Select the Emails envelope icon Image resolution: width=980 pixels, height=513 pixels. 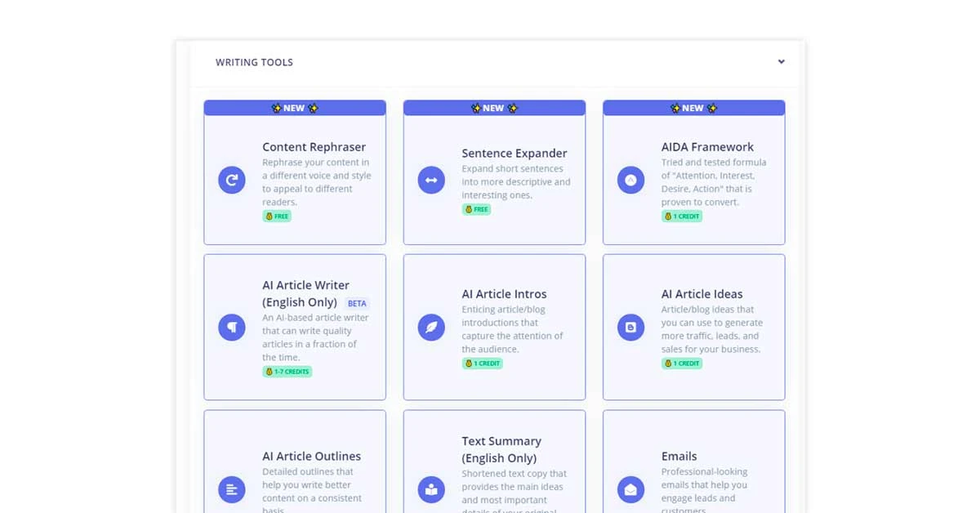[x=630, y=489]
